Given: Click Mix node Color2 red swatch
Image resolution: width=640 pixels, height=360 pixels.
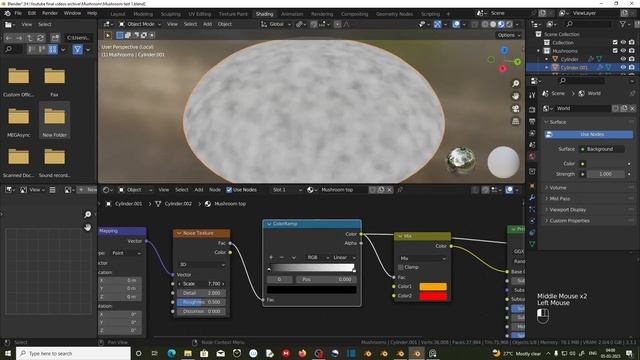Looking at the screenshot, I should point(433,296).
